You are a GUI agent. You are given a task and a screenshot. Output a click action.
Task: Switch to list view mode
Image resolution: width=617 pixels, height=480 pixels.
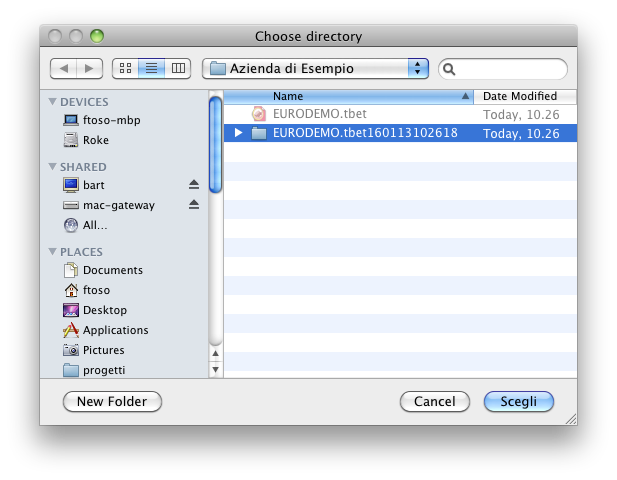(x=152, y=68)
